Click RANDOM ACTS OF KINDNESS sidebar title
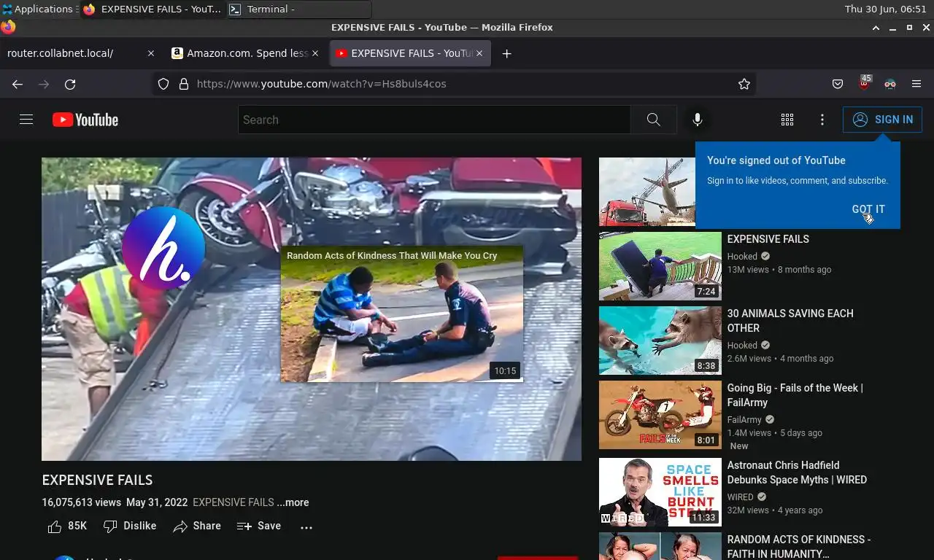 click(x=799, y=546)
